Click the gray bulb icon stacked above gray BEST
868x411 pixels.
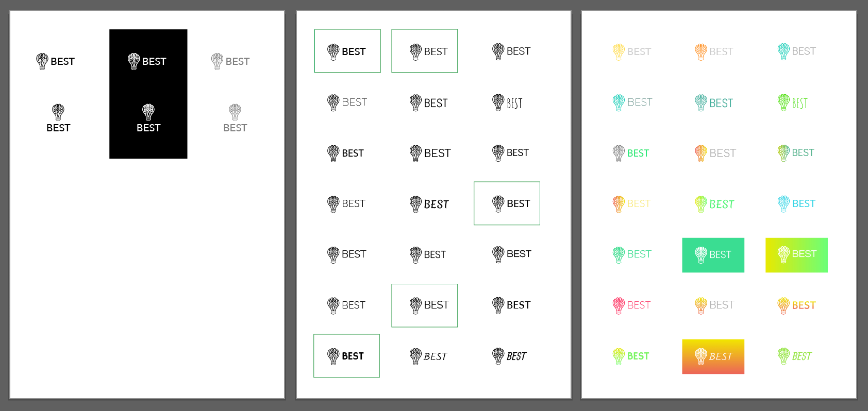[x=235, y=111]
